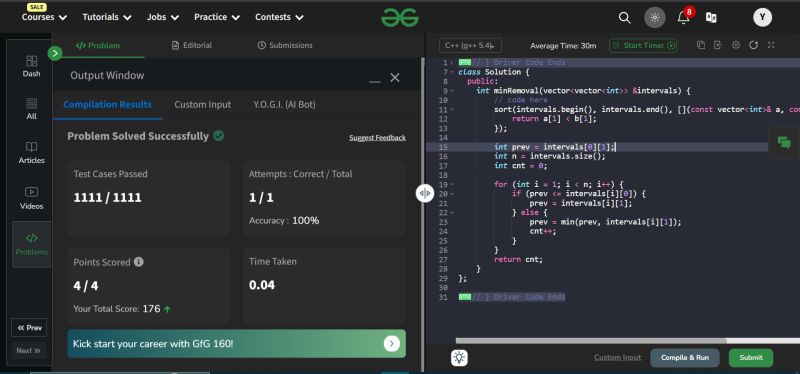Expand the Courses dropdown menu

tap(44, 17)
